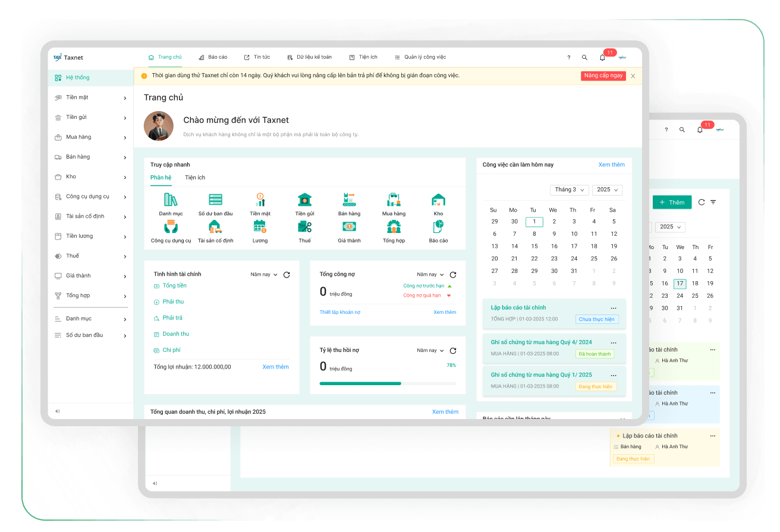Click the notification bell in front window
This screenshot has width=780, height=532.
point(602,58)
